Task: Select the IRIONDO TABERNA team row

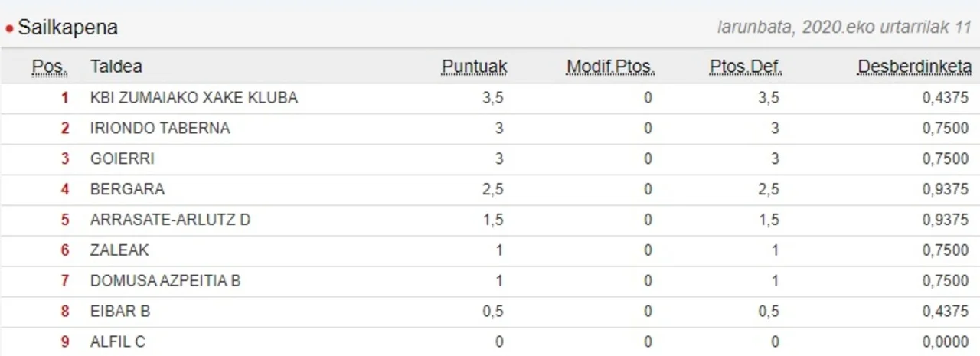Action: 160,129
